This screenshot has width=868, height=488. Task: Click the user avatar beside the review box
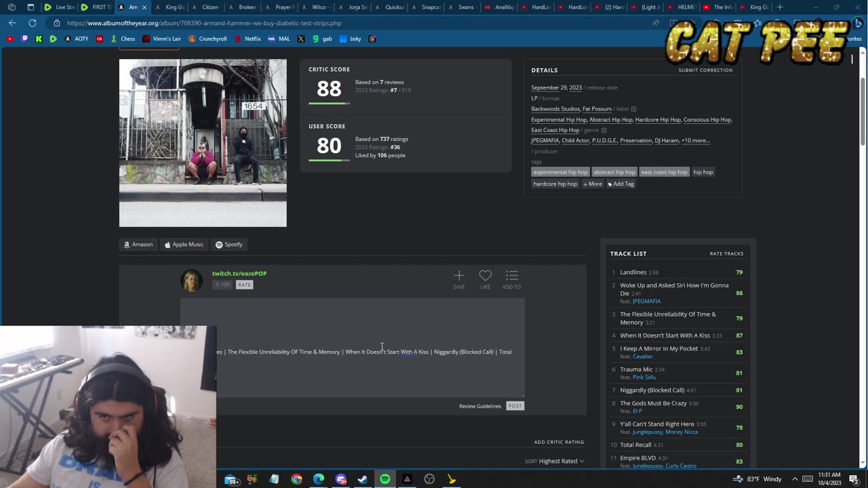(x=192, y=281)
